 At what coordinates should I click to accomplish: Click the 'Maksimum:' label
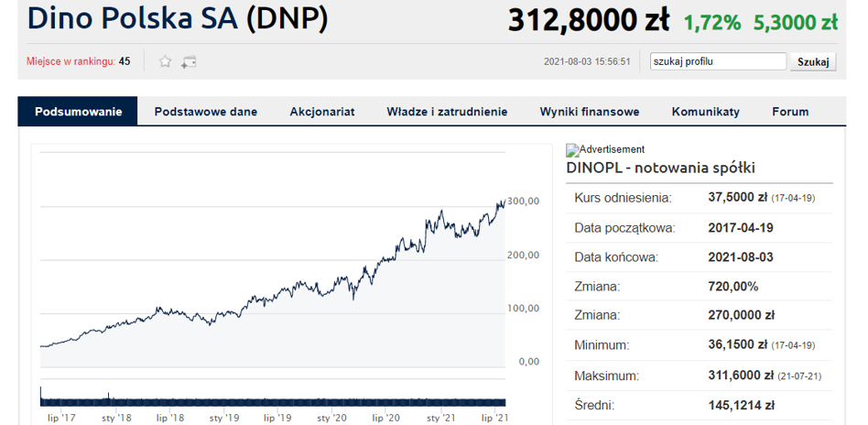[607, 376]
